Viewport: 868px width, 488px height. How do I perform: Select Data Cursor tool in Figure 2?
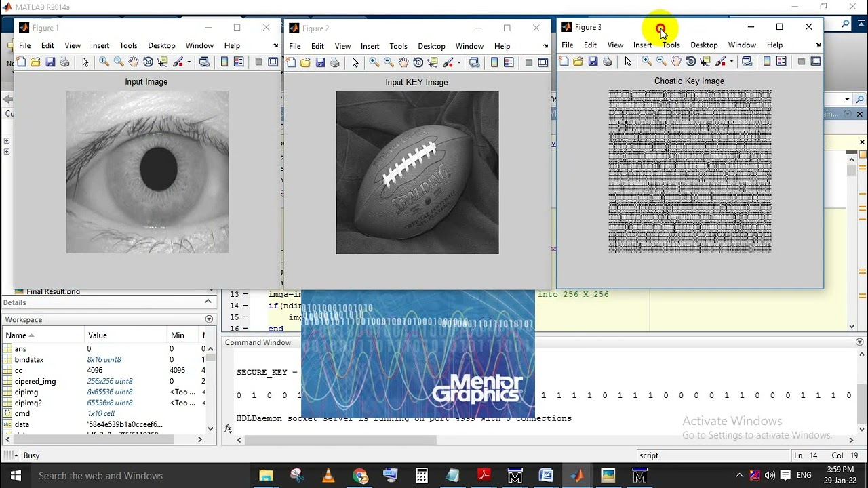click(433, 62)
